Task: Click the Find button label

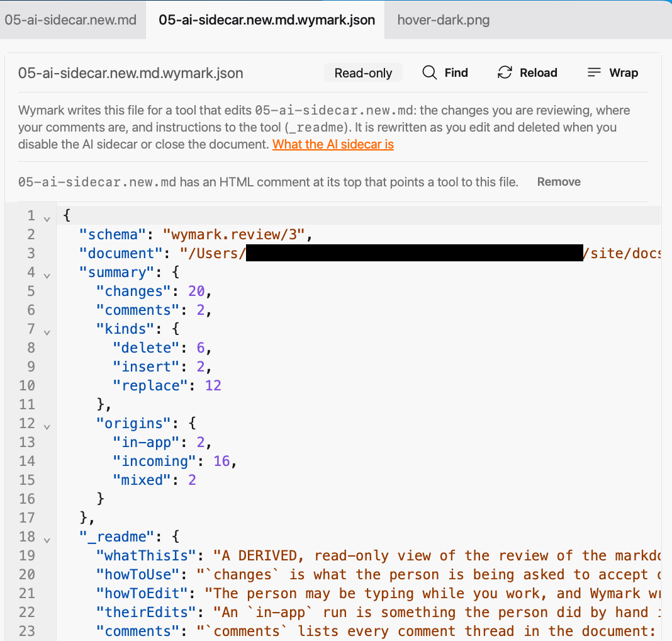Action: (x=456, y=72)
